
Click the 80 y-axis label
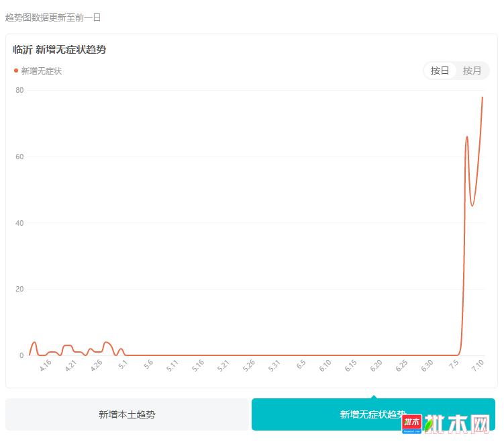pyautogui.click(x=19, y=90)
